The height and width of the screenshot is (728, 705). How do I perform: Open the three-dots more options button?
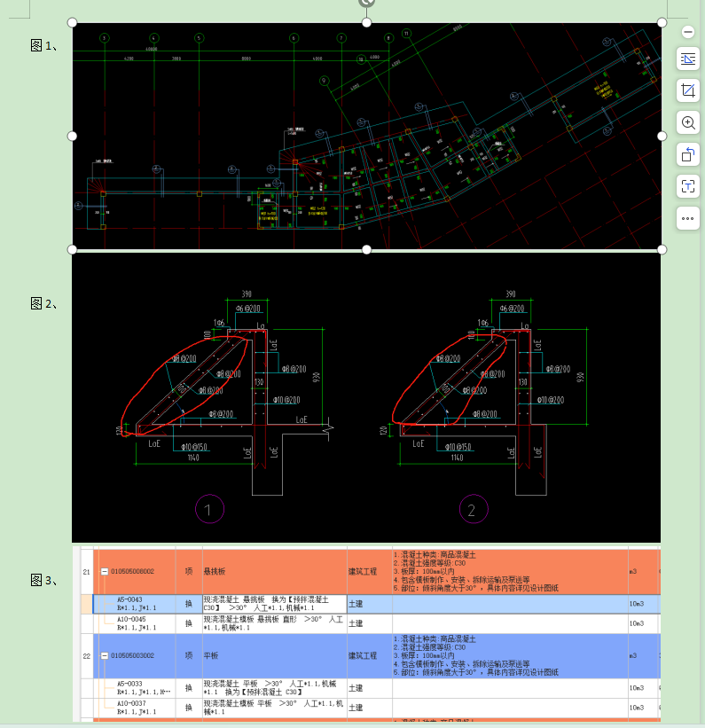tap(688, 218)
